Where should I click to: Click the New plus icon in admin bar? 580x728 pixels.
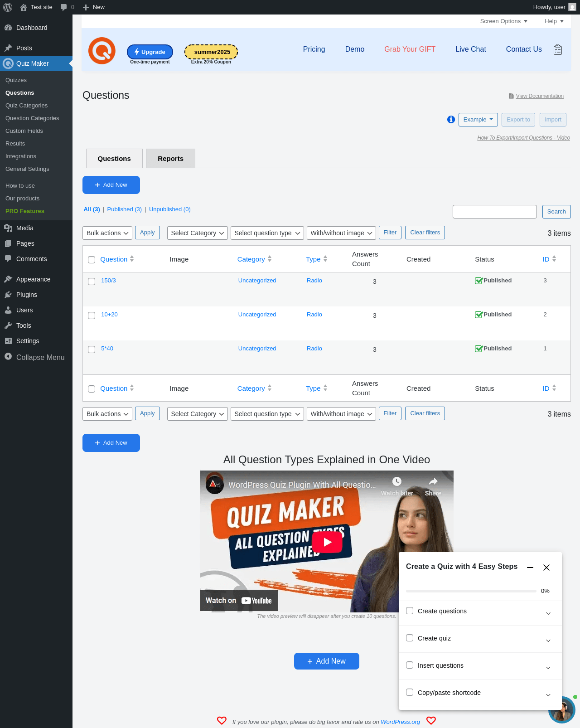86,7
